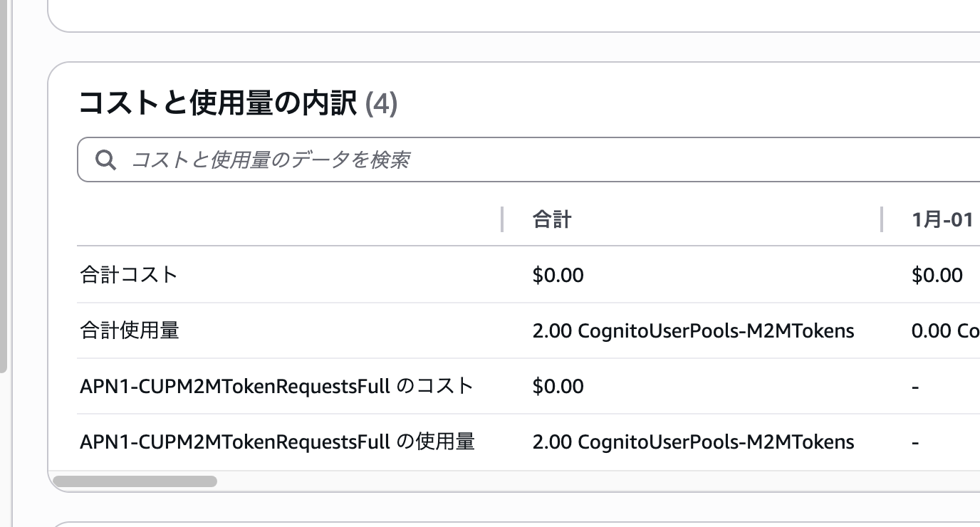Viewport: 980px width, 527px height.
Task: Click the vertical scrollbar at the left edge
Action: pyautogui.click(x=3, y=185)
